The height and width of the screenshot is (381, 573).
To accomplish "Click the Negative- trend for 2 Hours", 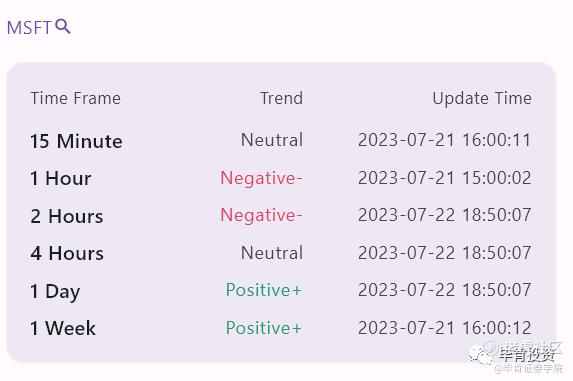I will coord(261,215).
